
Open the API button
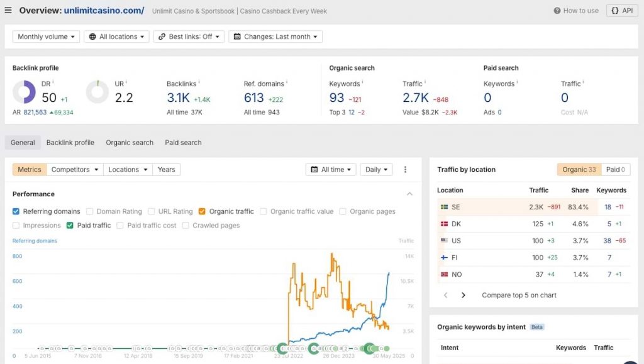pos(622,11)
